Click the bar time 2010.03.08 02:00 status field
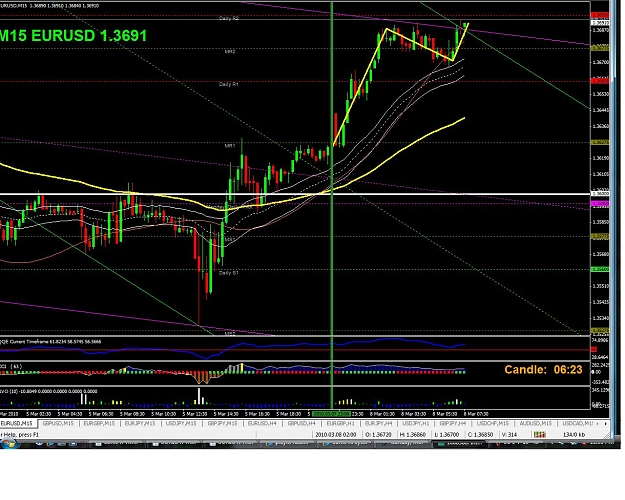625x500 pixels. pos(336,435)
